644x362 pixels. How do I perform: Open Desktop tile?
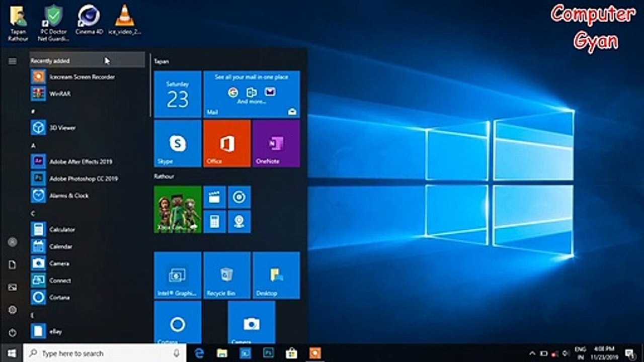(276, 276)
